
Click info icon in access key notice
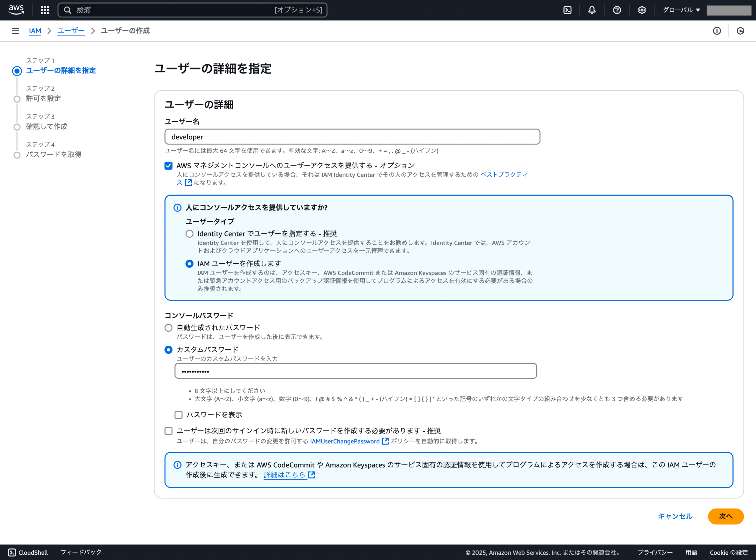177,465
